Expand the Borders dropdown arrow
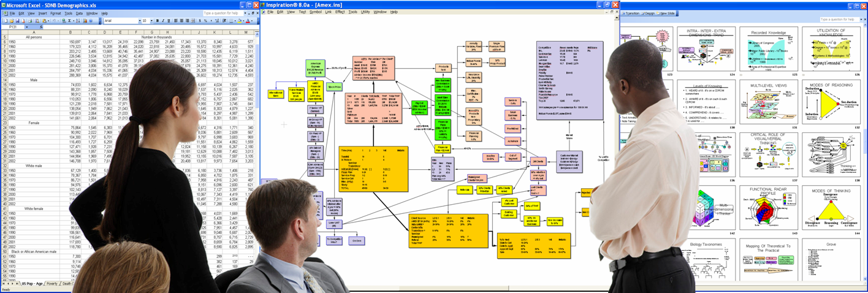868x293 pixels. [235, 20]
